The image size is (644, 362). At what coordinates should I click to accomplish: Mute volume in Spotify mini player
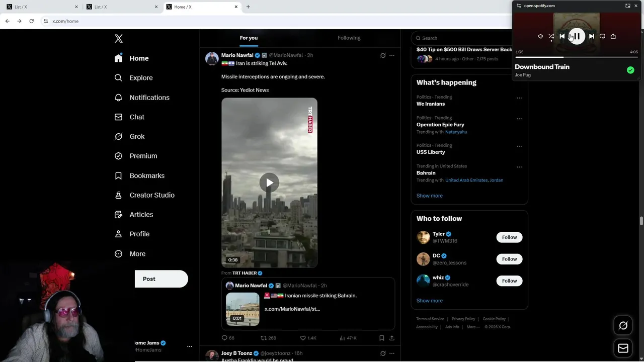pyautogui.click(x=540, y=36)
